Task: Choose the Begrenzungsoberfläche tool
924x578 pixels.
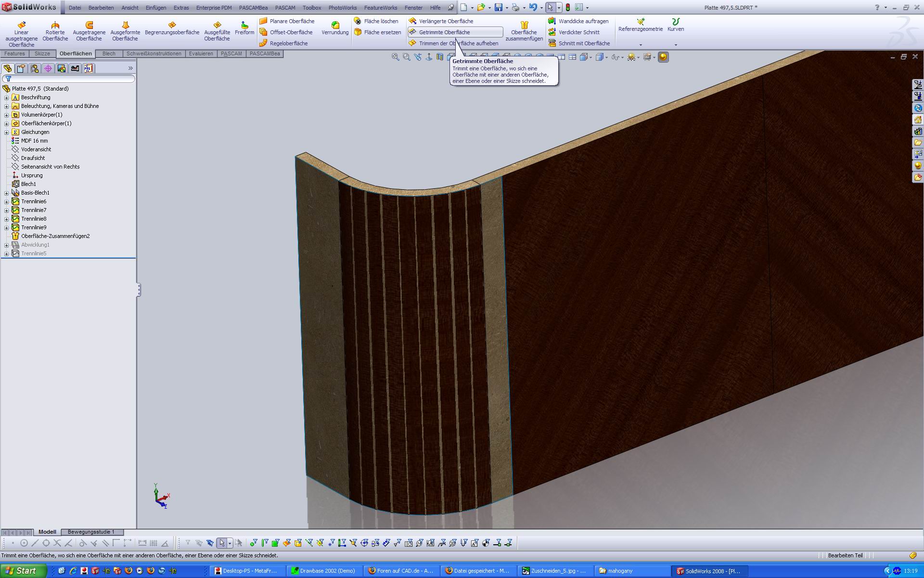Action: (172, 28)
